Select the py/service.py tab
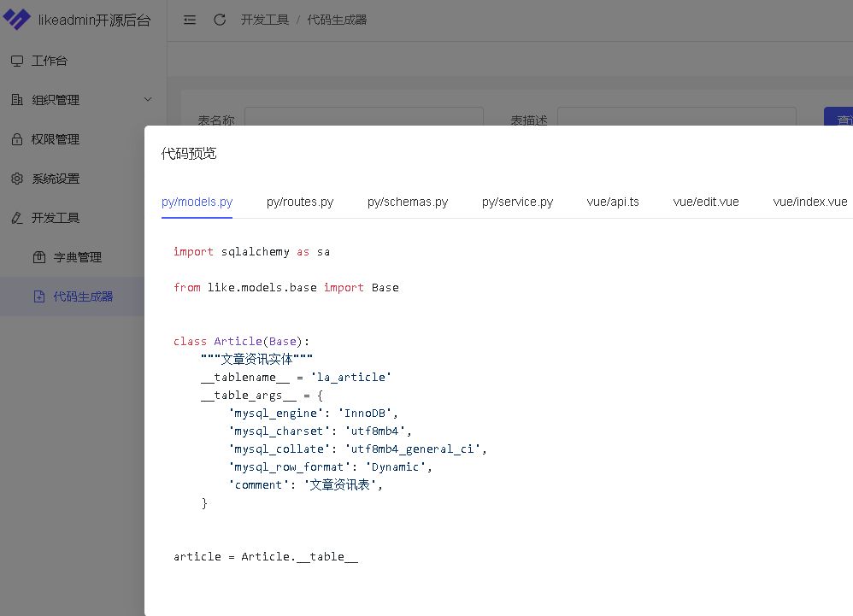The height and width of the screenshot is (616, 853). pyautogui.click(x=517, y=202)
